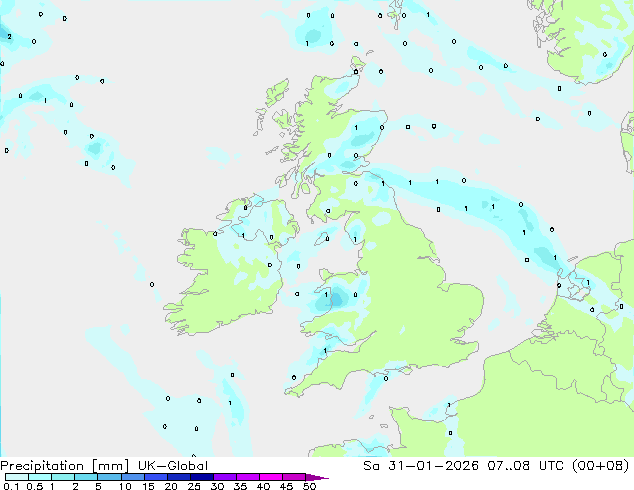Pick the 10–15 mm legend color swatch

point(132,477)
